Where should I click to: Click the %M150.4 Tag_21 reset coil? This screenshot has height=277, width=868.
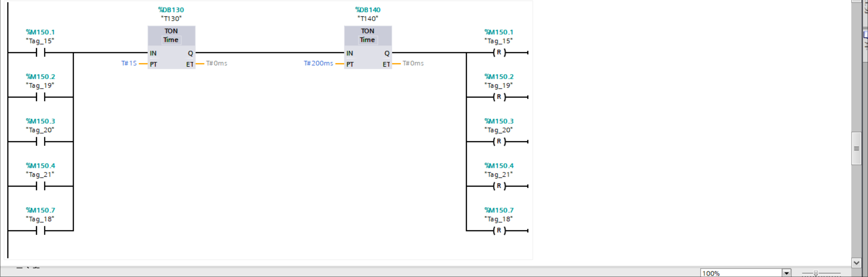tap(499, 186)
